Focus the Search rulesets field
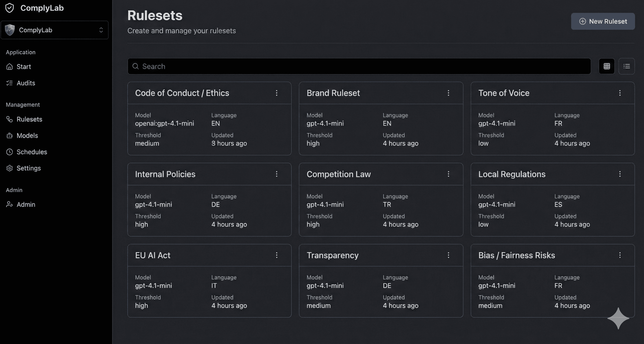The image size is (644, 344). [359, 66]
